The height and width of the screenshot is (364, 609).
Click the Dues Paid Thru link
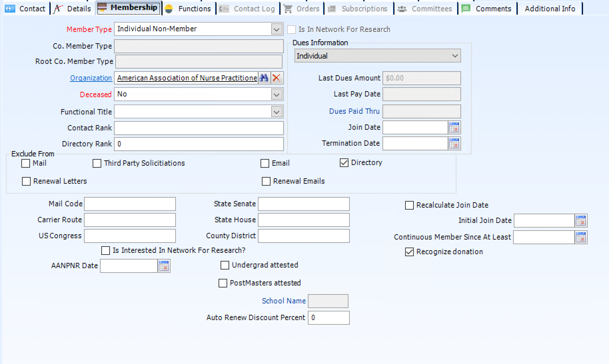[x=354, y=111]
